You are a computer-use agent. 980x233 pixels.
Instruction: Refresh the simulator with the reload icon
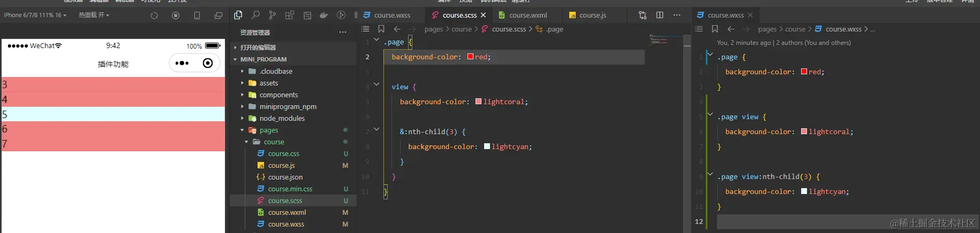(x=154, y=15)
